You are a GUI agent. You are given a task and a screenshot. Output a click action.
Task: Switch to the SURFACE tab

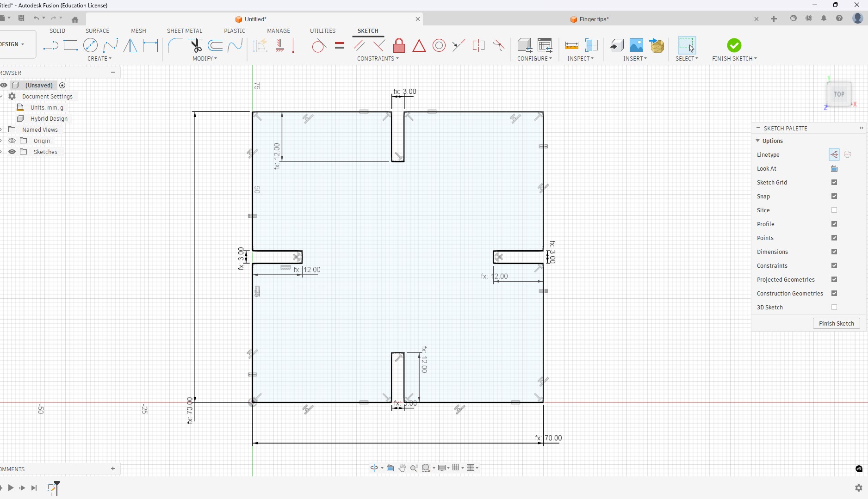(97, 31)
